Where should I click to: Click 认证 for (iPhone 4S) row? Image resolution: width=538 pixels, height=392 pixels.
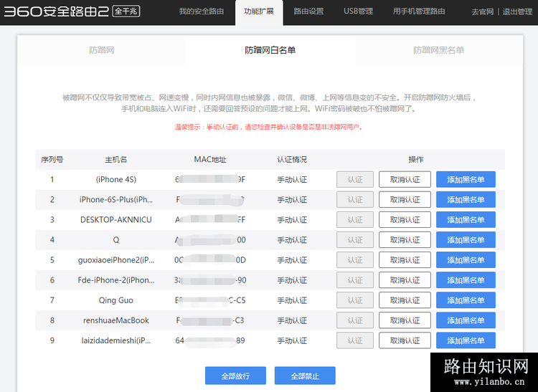coord(355,180)
